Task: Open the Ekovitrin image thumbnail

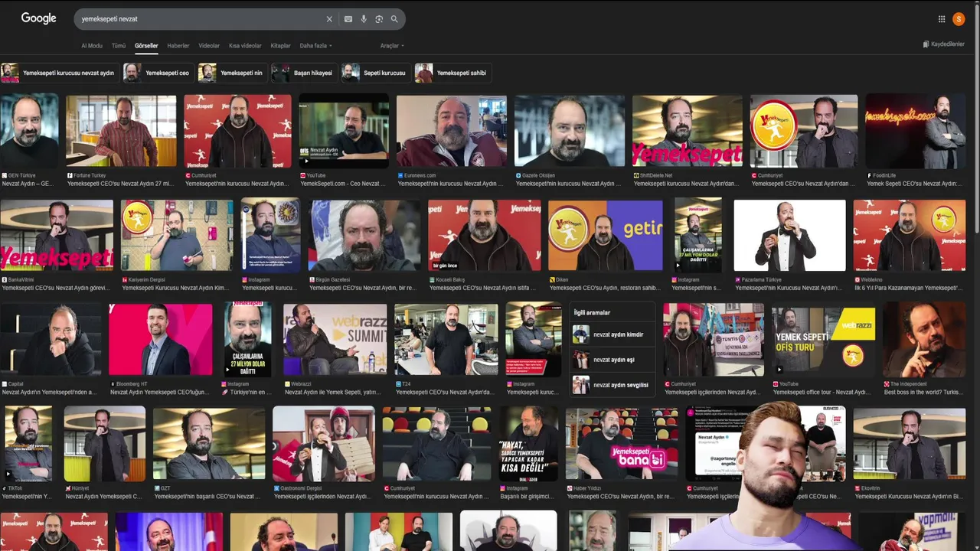Action: 910,443
